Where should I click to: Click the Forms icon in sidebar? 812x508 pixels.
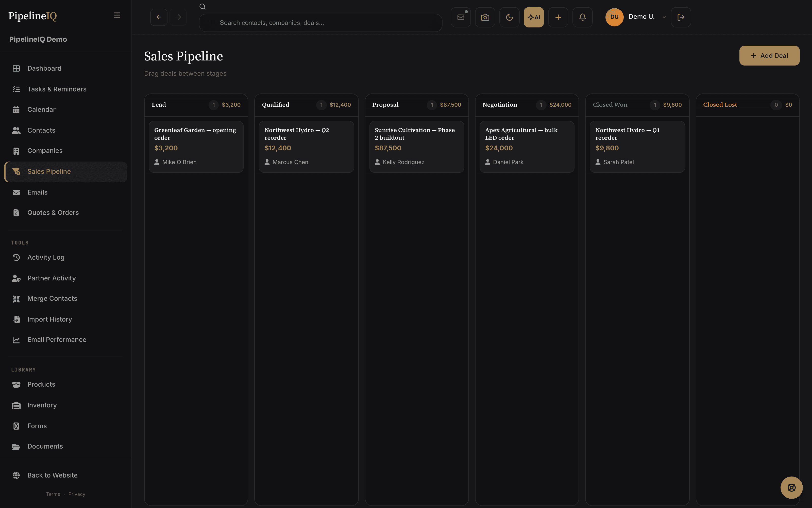point(16,426)
